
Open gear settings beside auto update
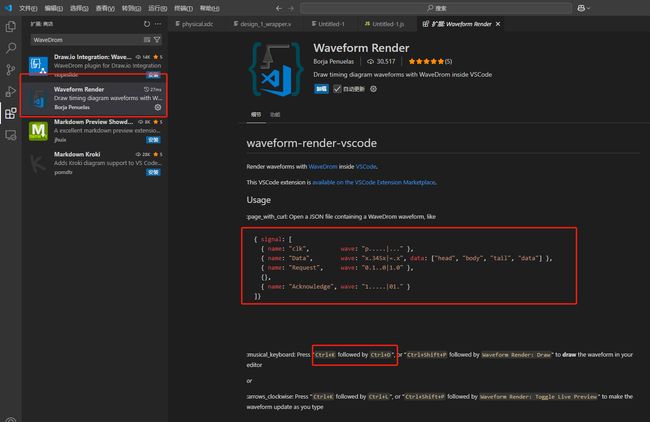pyautogui.click(x=374, y=89)
